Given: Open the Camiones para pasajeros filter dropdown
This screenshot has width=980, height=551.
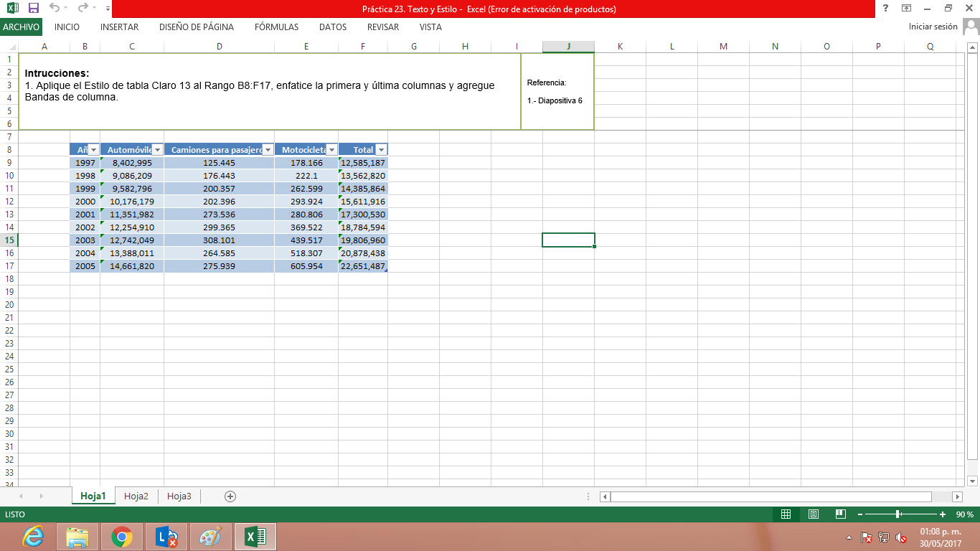Looking at the screenshot, I should (268, 150).
